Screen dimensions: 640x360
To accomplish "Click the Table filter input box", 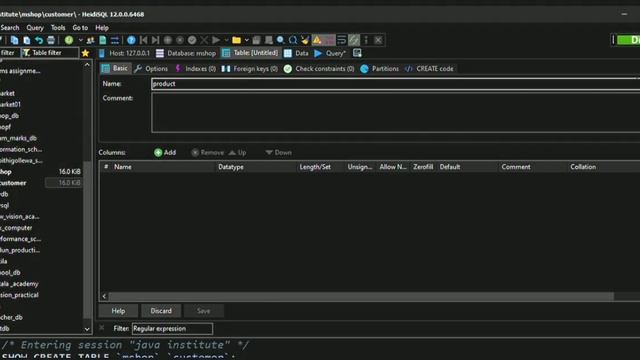I will tap(50, 53).
